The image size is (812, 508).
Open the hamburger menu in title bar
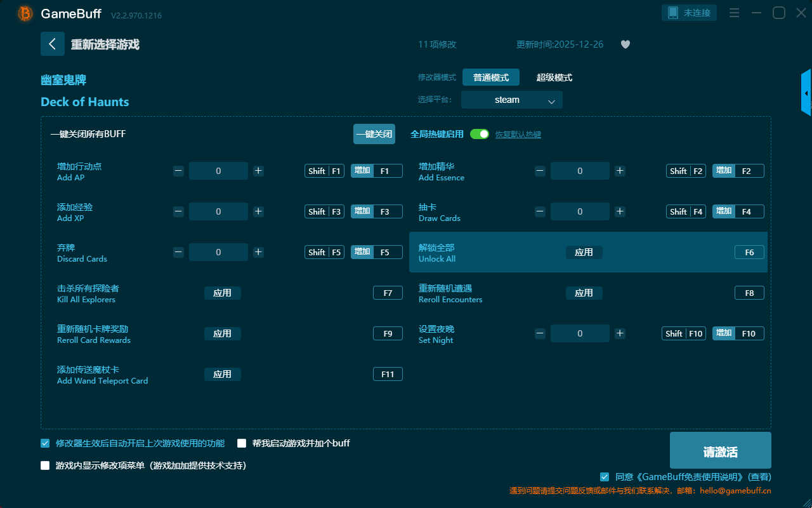tap(734, 13)
